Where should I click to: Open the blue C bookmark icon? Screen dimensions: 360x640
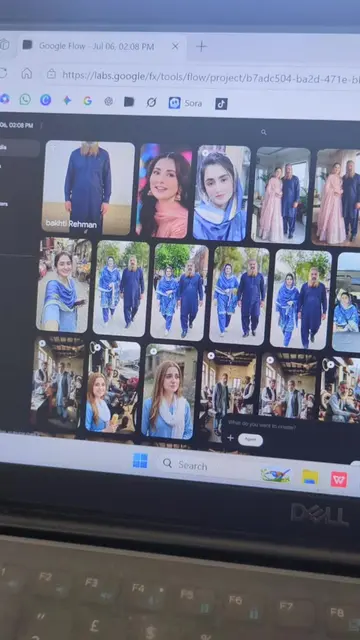coord(45,100)
